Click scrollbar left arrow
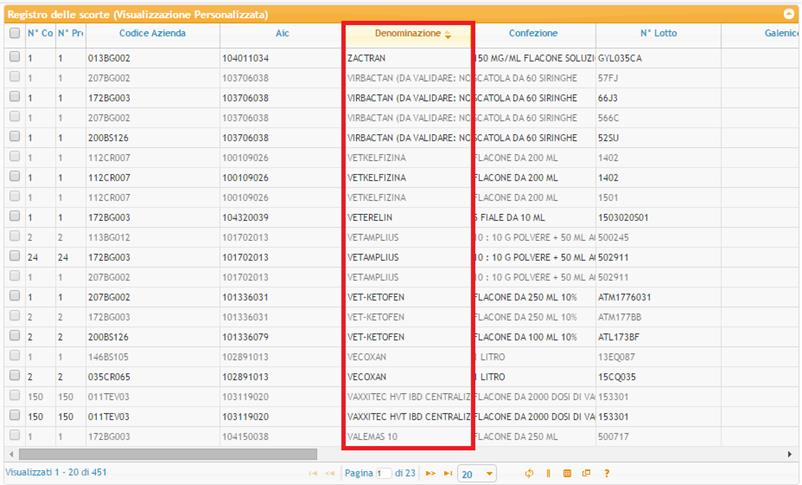 coord(11,454)
